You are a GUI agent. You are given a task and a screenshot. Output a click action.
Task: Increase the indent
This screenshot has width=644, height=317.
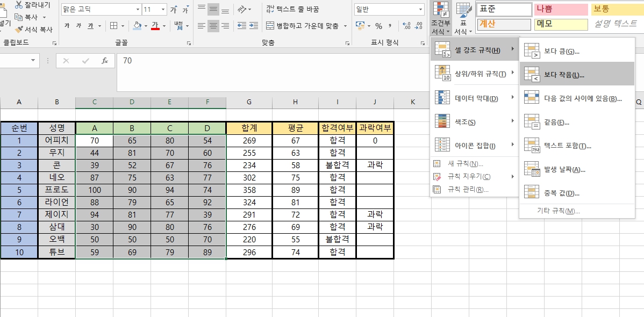click(x=254, y=26)
